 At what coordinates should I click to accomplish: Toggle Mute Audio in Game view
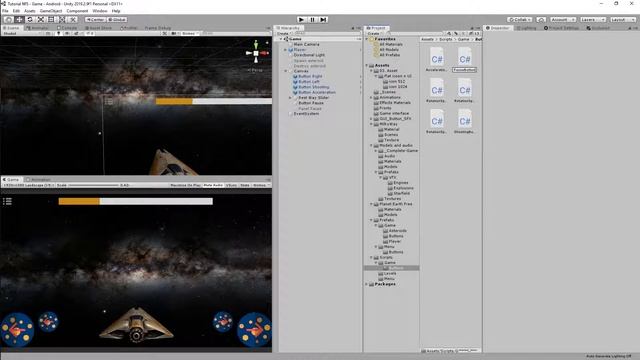[213, 185]
